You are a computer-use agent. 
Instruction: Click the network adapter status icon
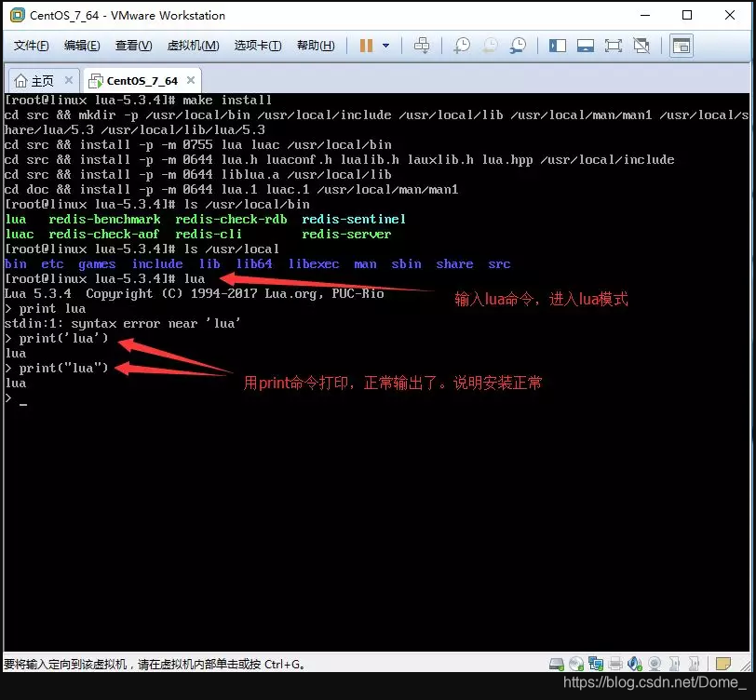(x=596, y=665)
